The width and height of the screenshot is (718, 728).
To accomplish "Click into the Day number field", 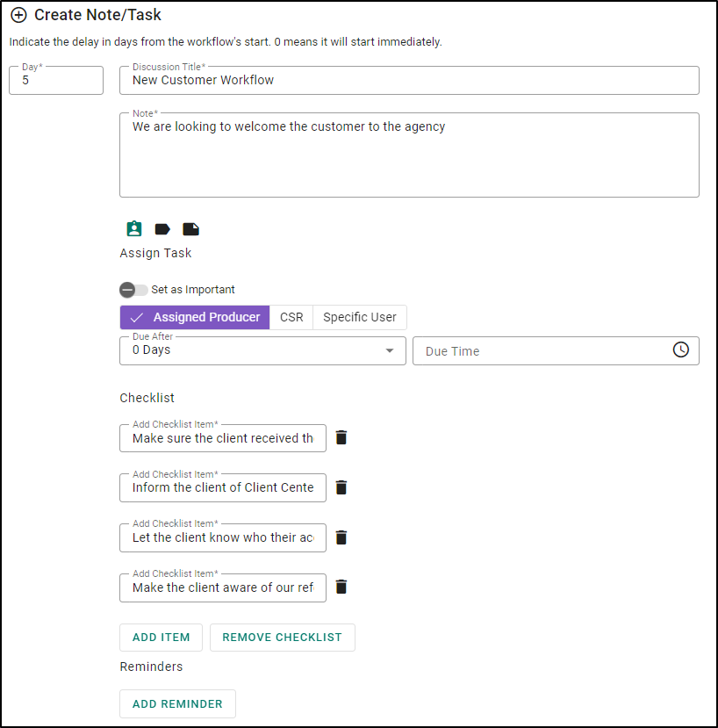I will (x=56, y=80).
